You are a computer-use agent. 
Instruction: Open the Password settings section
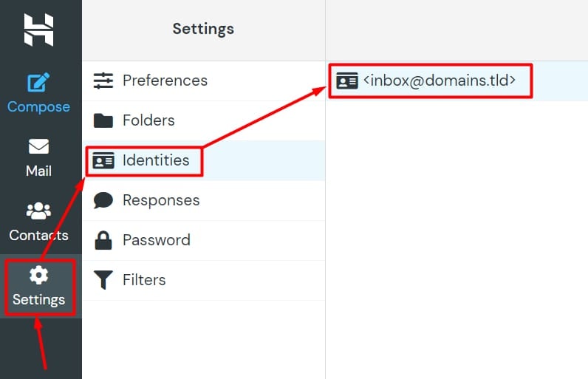point(157,240)
